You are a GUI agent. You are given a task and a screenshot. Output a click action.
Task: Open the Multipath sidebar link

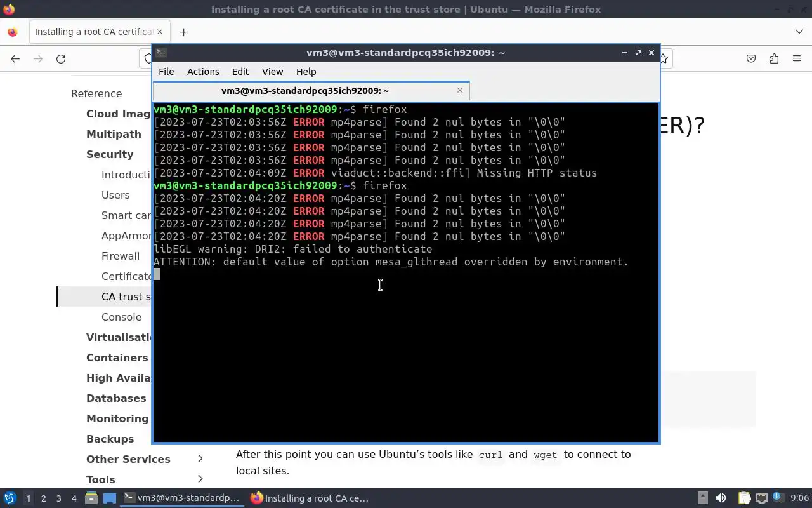pos(114,134)
